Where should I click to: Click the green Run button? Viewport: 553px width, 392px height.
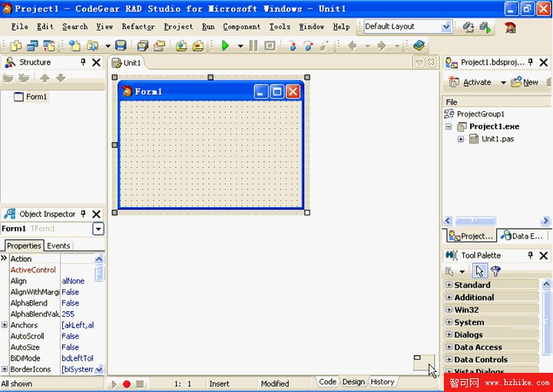(225, 45)
